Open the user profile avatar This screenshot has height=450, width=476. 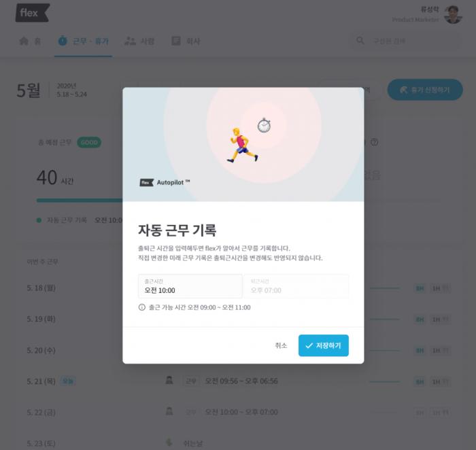[x=453, y=14]
